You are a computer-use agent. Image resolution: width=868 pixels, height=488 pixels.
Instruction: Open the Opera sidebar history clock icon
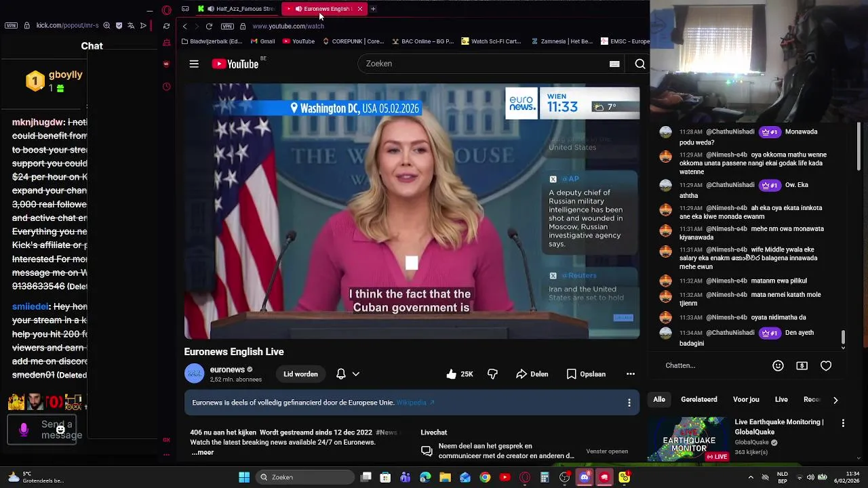[x=166, y=87]
